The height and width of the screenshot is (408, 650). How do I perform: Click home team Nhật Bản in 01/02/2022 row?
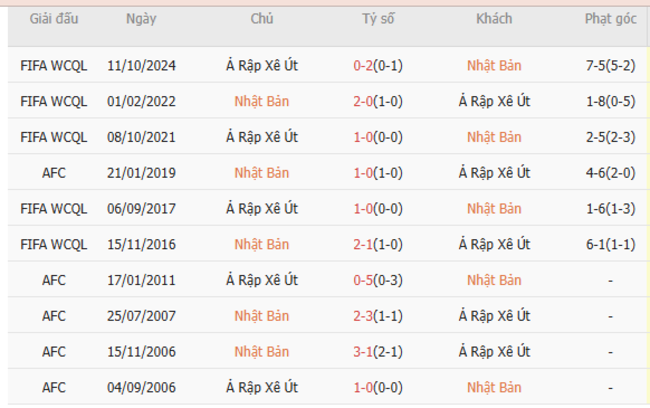[x=262, y=101]
